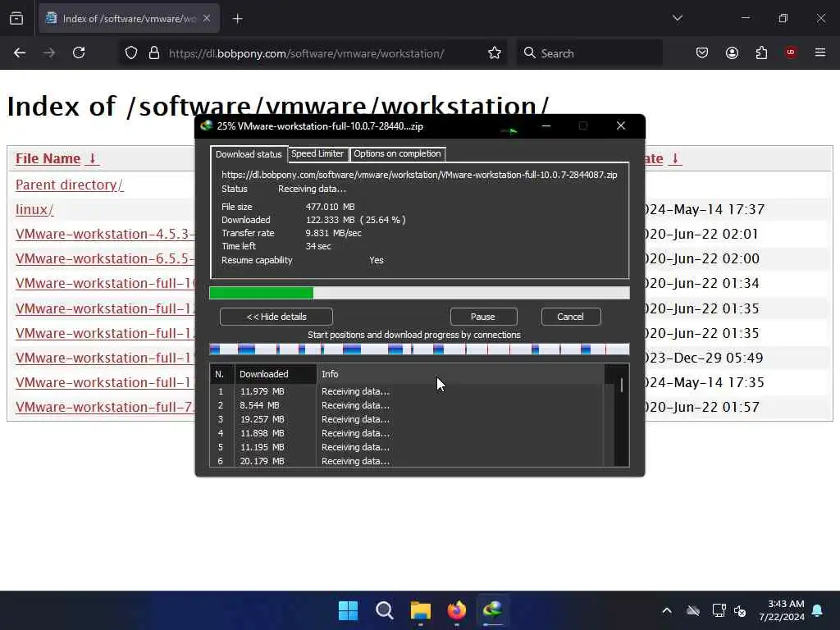This screenshot has height=630, width=840.
Task: Open the linux/ folder link
Action: (x=34, y=209)
